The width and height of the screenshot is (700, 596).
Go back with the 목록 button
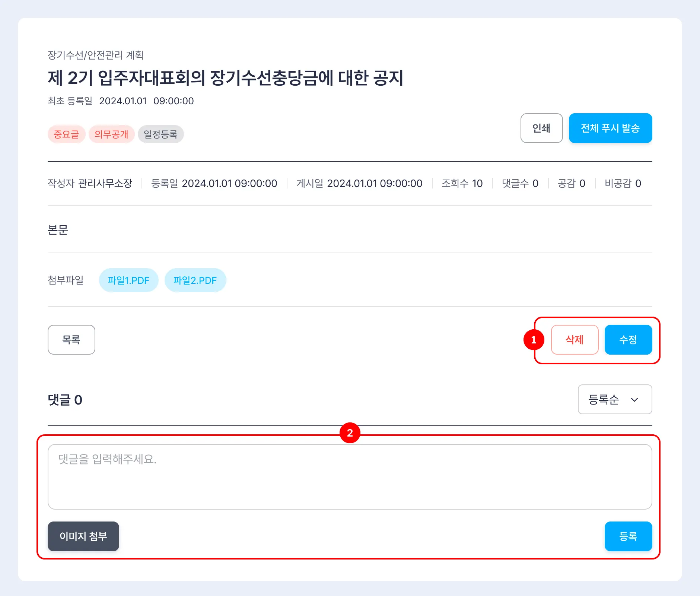pos(71,339)
